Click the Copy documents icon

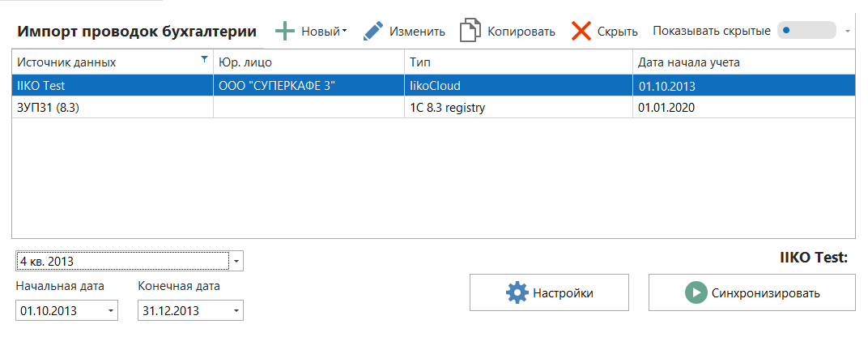point(470,32)
